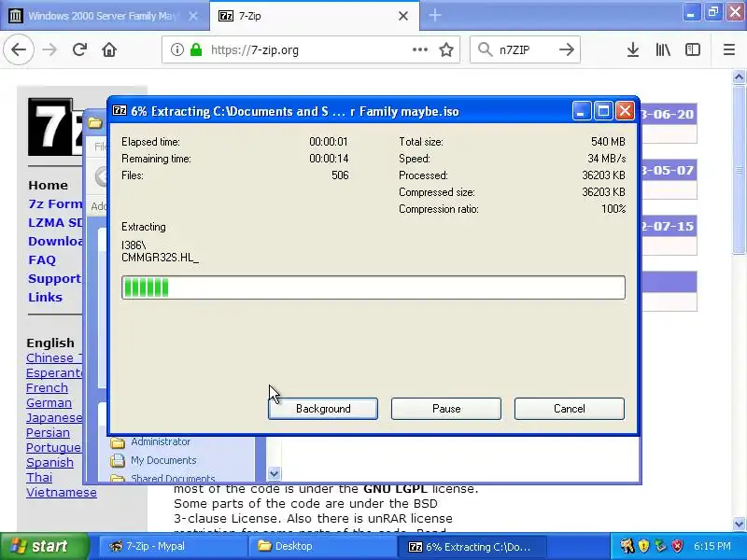Image resolution: width=747 pixels, height=560 pixels.
Task: Open the Home link in site sidebar
Action: [48, 185]
